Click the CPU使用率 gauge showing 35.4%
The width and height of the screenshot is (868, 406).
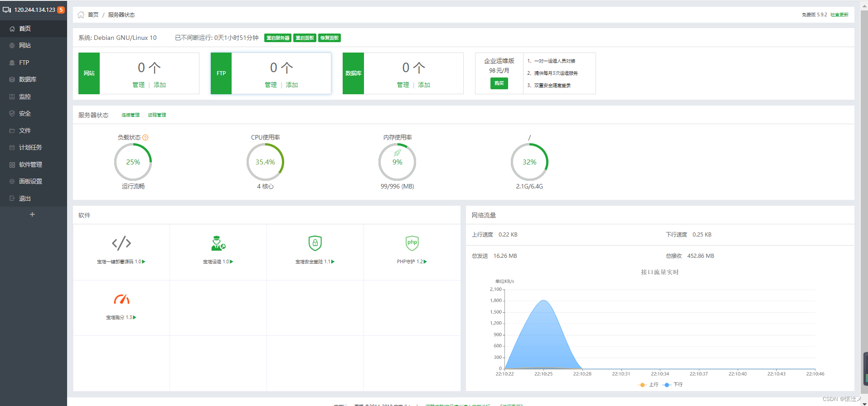coord(265,162)
